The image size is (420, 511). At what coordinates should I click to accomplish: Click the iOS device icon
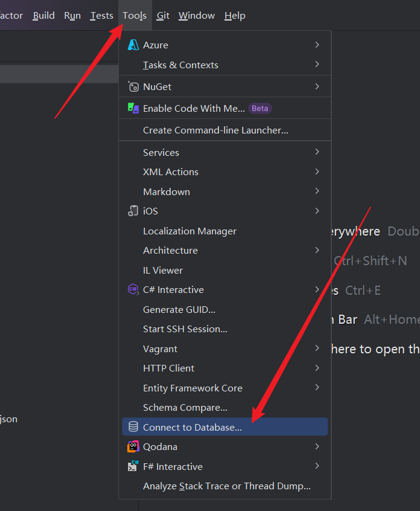(x=133, y=211)
